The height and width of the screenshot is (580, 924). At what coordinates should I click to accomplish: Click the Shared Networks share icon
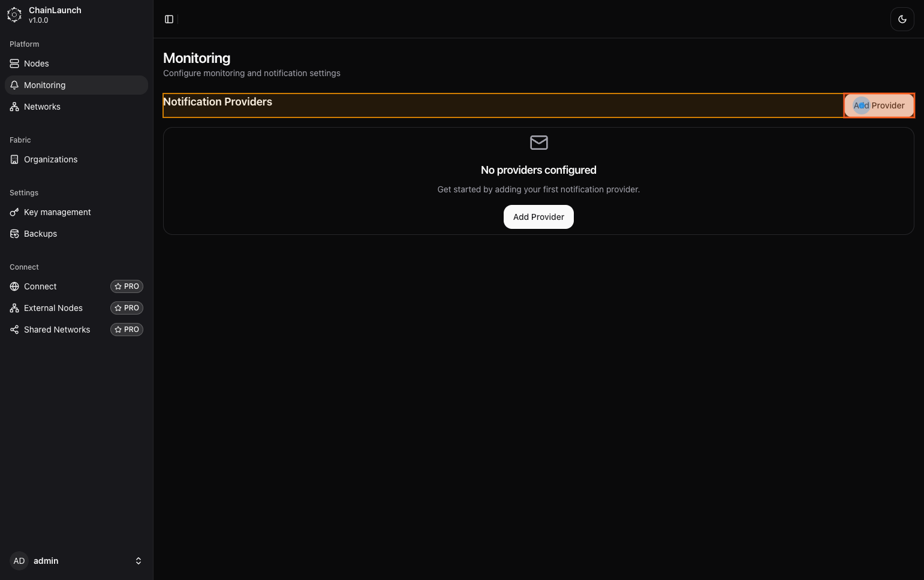[x=14, y=330]
